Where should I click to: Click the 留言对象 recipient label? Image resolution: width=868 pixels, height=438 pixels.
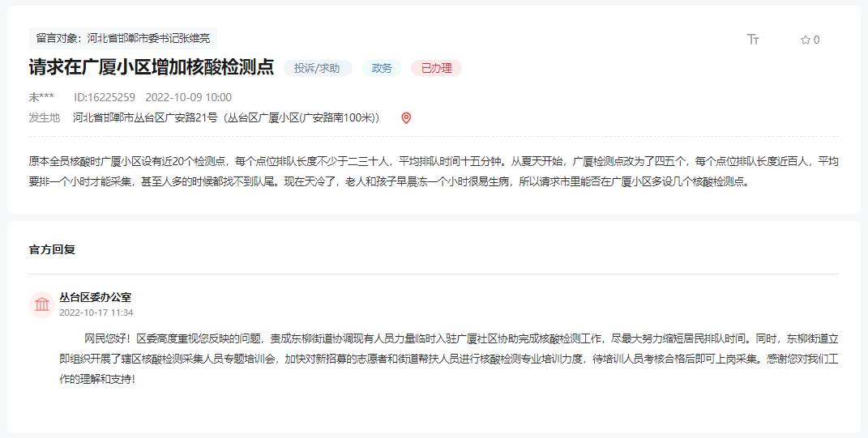click(123, 38)
